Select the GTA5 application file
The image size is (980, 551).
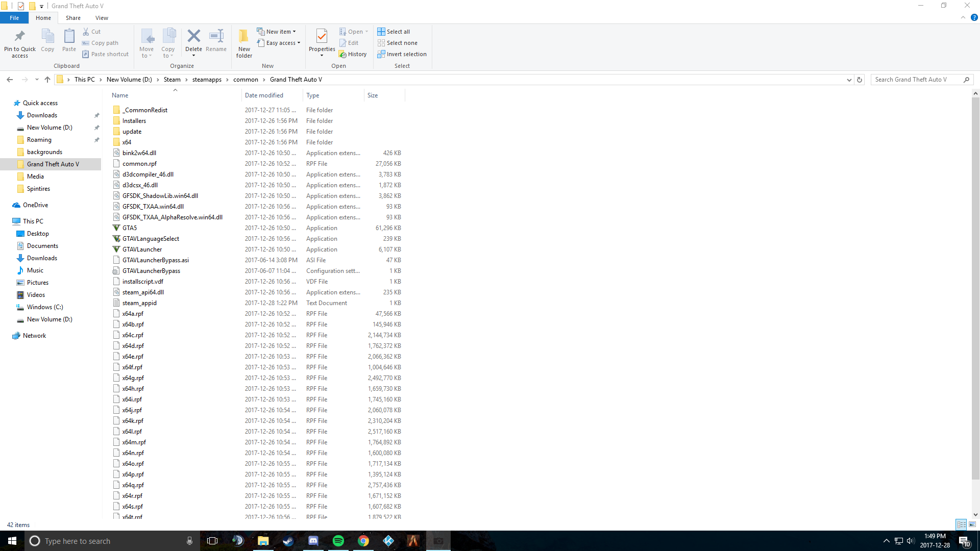click(130, 228)
